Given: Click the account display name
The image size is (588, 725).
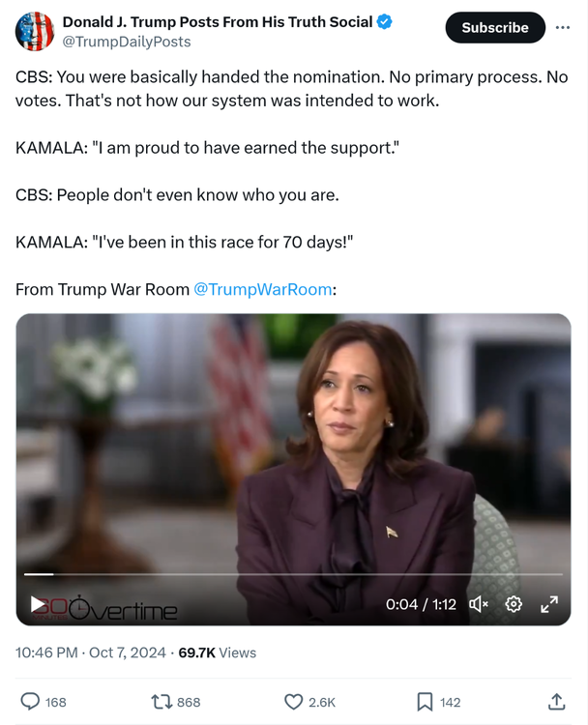Looking at the screenshot, I should pos(218,21).
